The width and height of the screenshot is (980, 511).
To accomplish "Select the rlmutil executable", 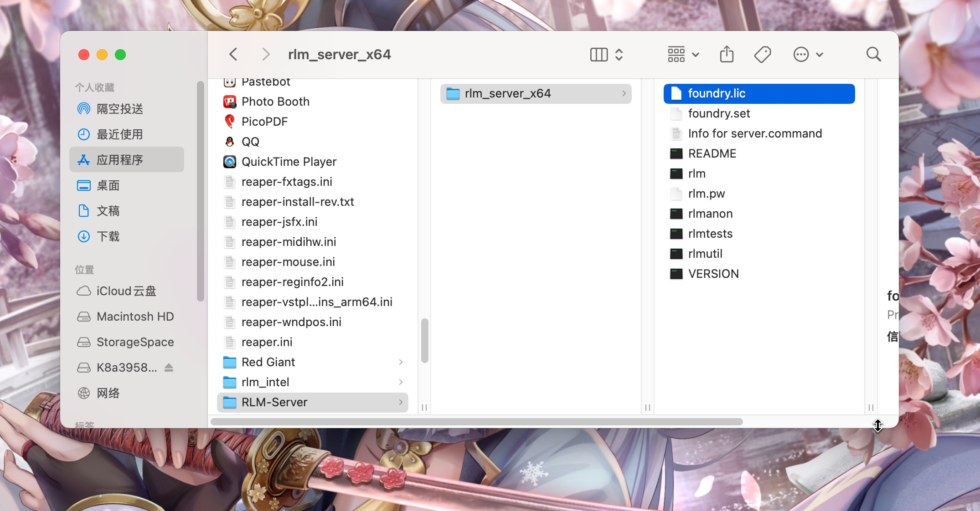I will tap(705, 254).
